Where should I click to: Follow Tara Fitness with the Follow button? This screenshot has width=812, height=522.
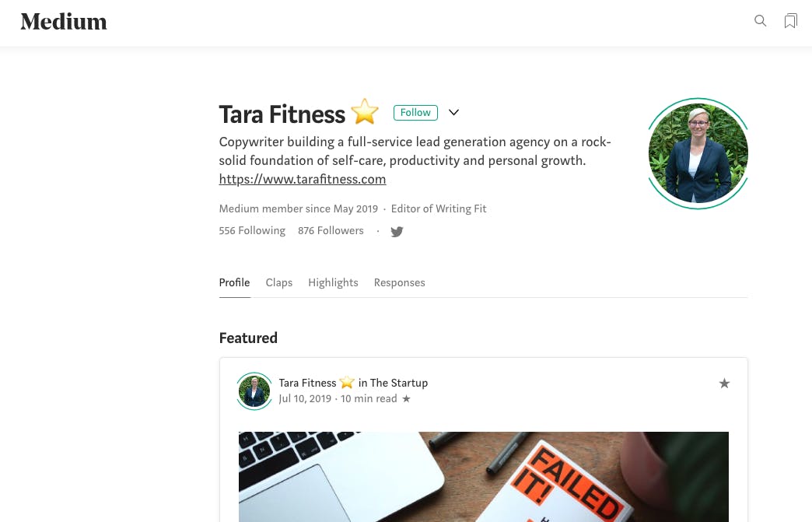tap(415, 112)
